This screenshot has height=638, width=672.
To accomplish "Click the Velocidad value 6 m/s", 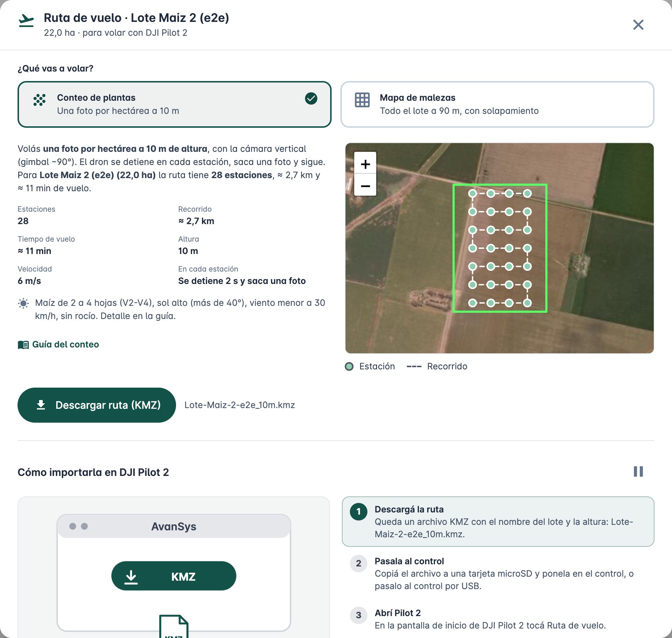I will point(29,281).
